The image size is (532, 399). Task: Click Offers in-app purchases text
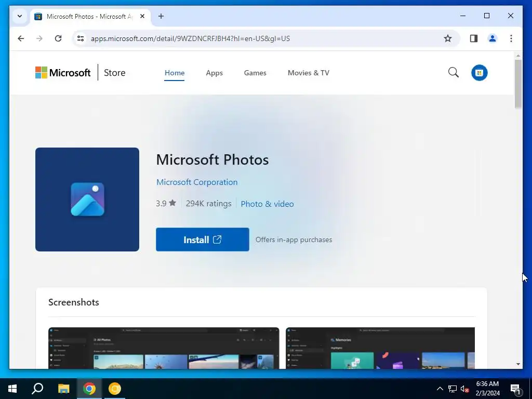[294, 240]
